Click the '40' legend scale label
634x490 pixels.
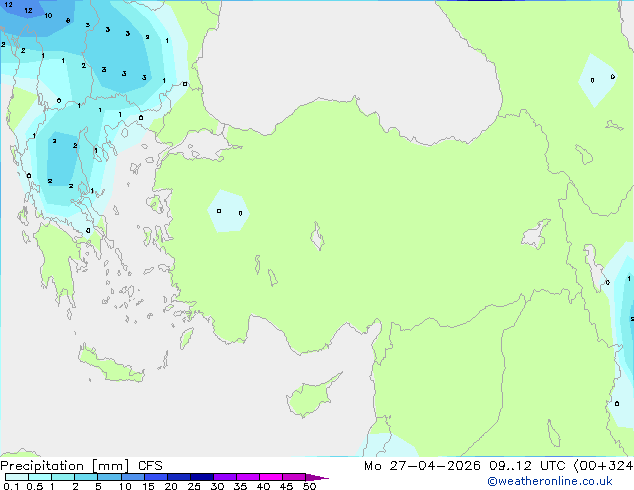coord(263,486)
